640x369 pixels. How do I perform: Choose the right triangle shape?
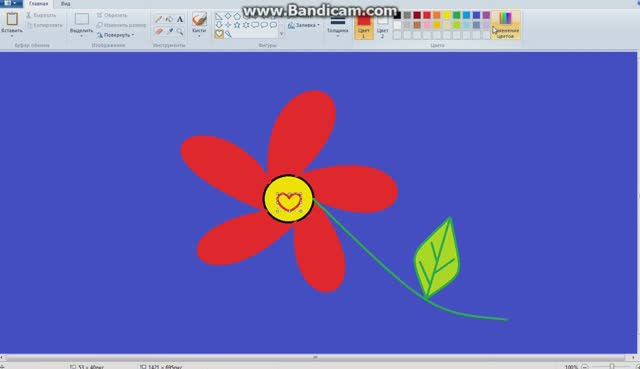point(219,16)
